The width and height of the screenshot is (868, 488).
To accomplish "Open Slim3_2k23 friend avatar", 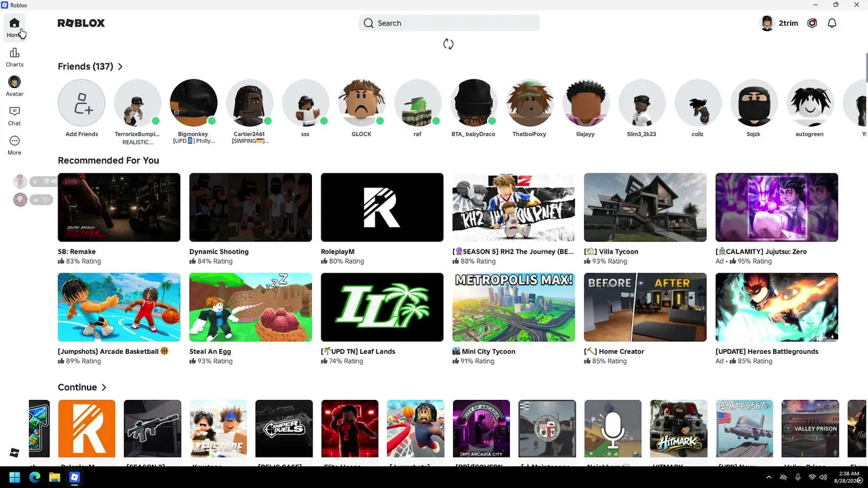I will tap(642, 103).
